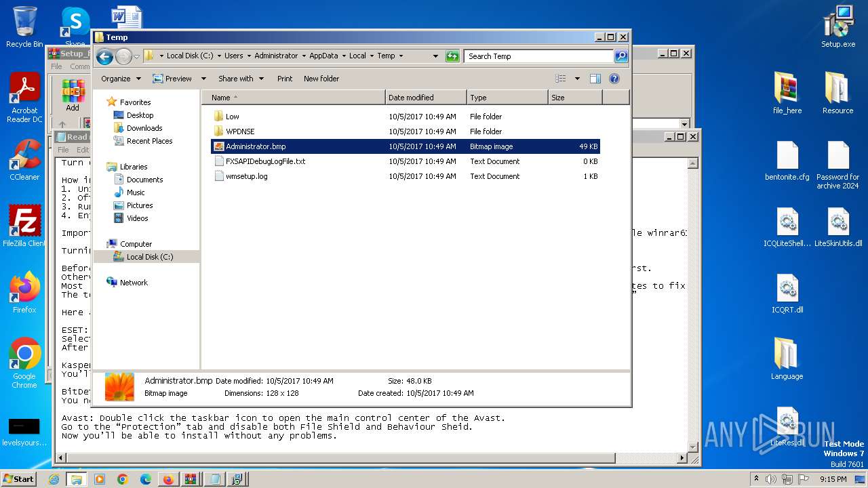Open Downloads under Favorites
The width and height of the screenshot is (868, 488).
tap(144, 128)
